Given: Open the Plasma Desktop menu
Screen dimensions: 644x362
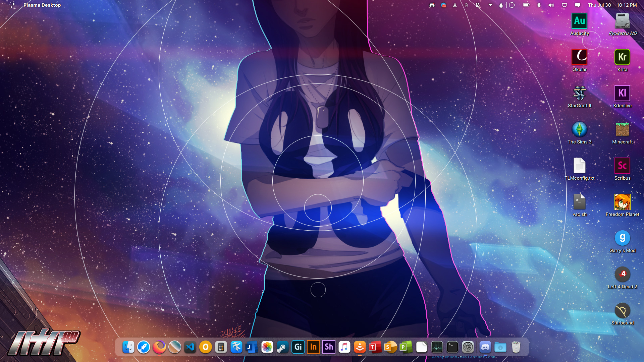Looking at the screenshot, I should click(x=42, y=5).
